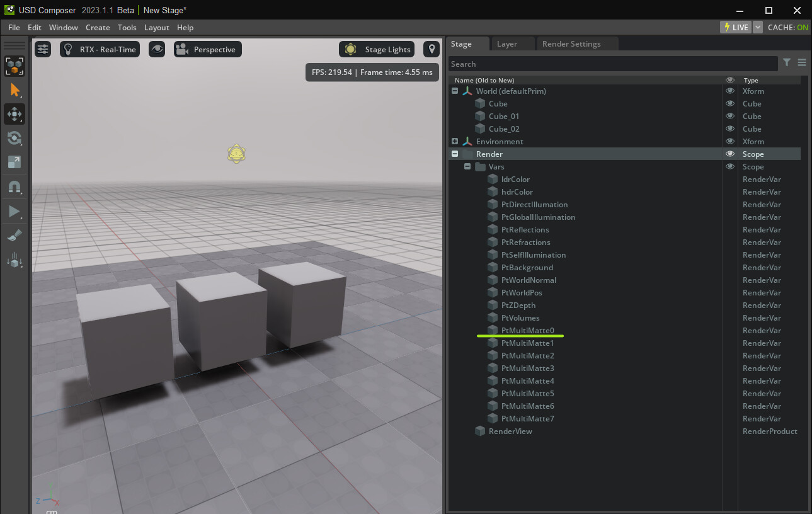Toggle the magnet snap tool
Image resolution: width=812 pixels, height=514 pixels.
pyautogui.click(x=14, y=187)
